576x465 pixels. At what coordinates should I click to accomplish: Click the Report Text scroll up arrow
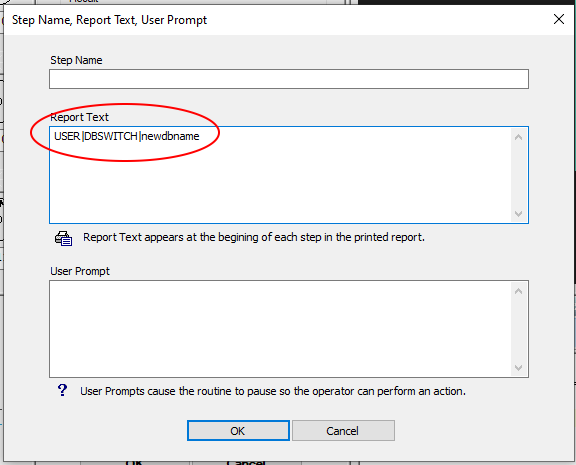(x=518, y=137)
